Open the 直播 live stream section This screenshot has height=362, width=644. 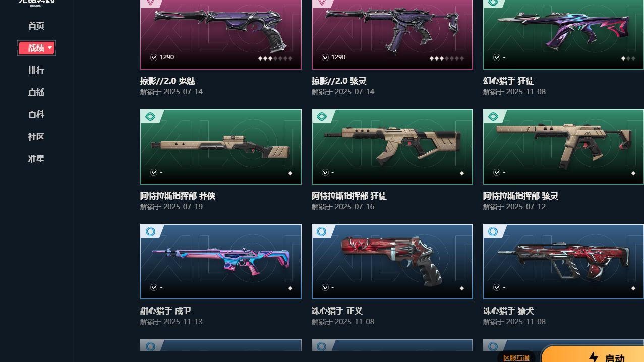tap(36, 92)
